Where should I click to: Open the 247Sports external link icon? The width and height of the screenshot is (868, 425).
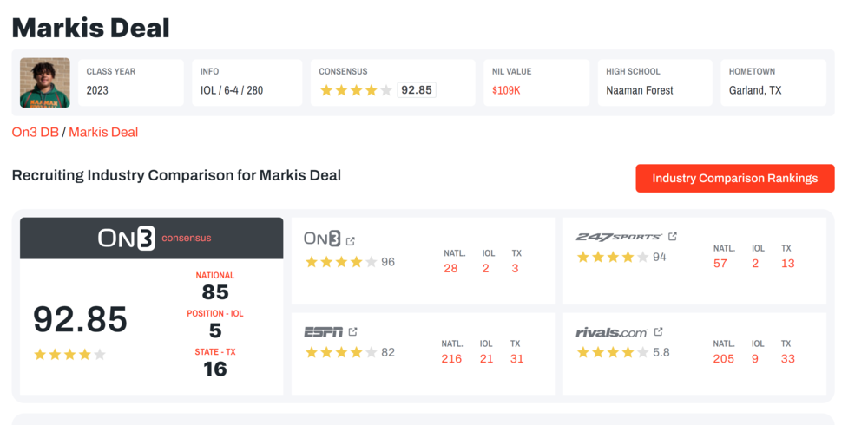tap(673, 236)
